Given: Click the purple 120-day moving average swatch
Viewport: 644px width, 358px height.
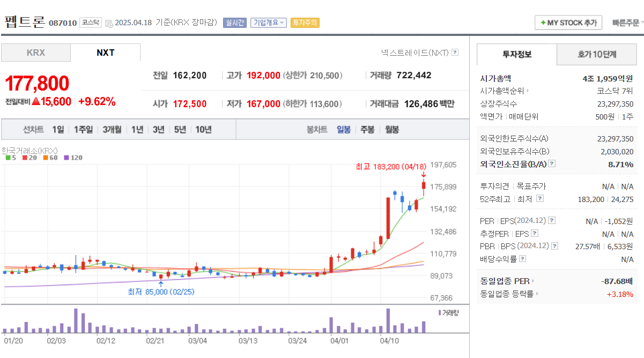Looking at the screenshot, I should (x=66, y=158).
